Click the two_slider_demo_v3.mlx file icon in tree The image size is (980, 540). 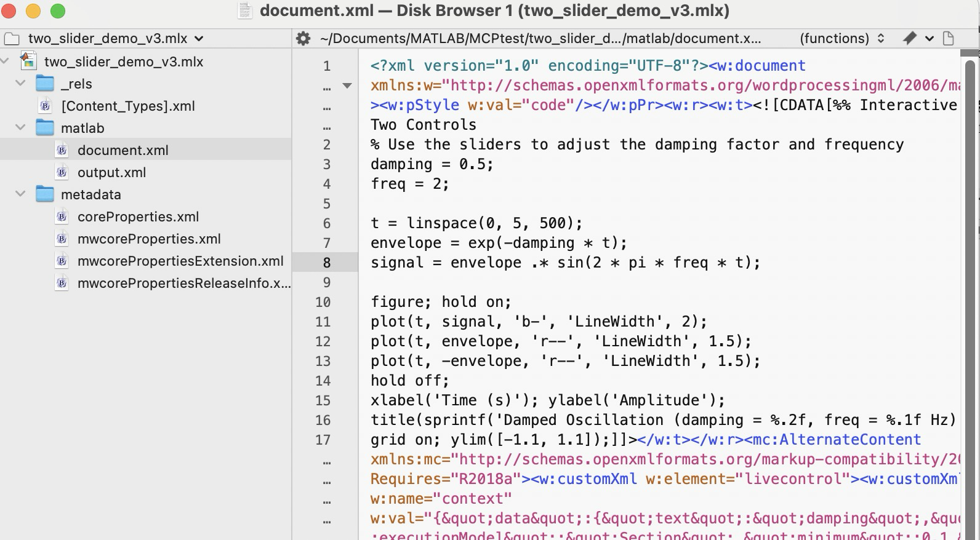28,61
